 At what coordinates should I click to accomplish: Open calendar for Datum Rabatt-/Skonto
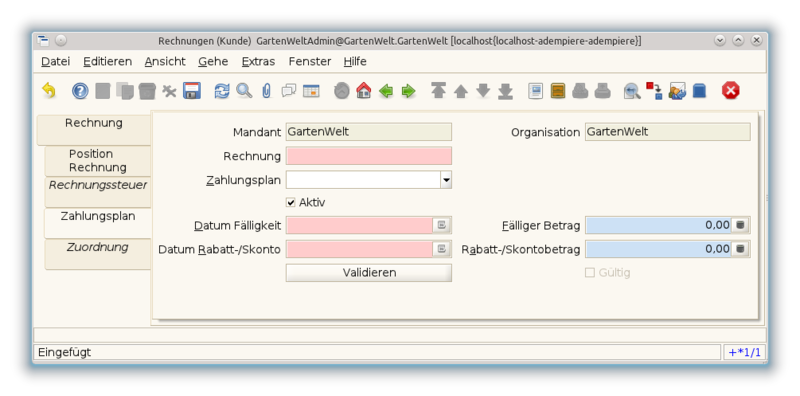coord(442,249)
